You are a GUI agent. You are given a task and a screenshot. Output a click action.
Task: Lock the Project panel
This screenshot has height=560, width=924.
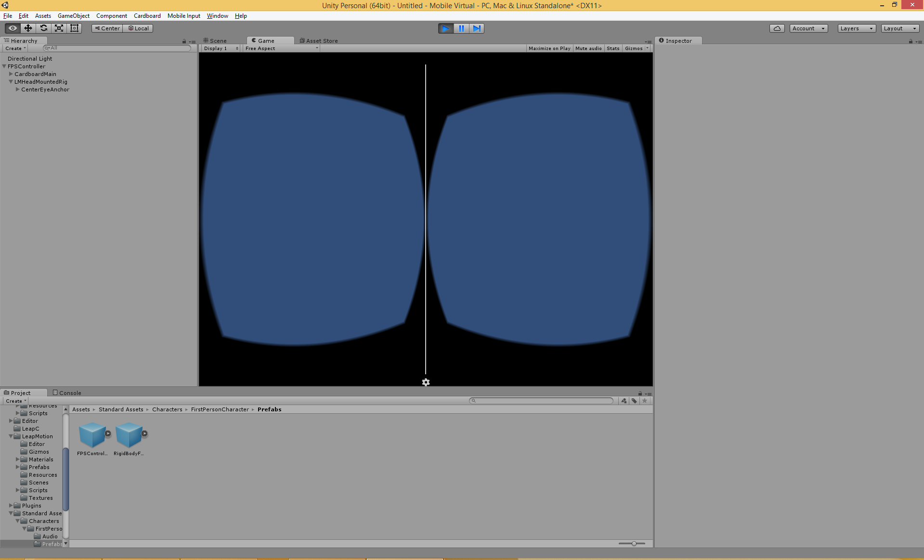(640, 394)
